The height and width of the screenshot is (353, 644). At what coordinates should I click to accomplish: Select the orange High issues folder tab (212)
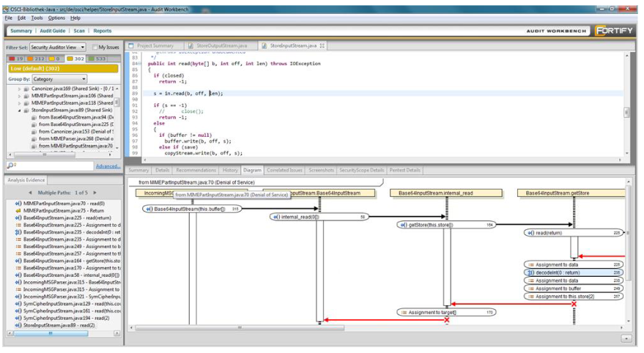[x=35, y=59]
